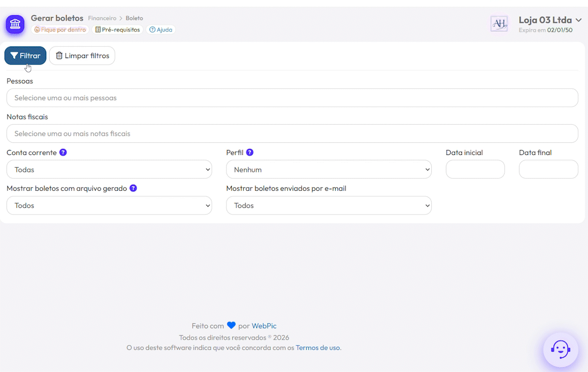Screen dimensions: 588x372
Task: Go to Financeiro in the breadcrumb
Action: [102, 18]
